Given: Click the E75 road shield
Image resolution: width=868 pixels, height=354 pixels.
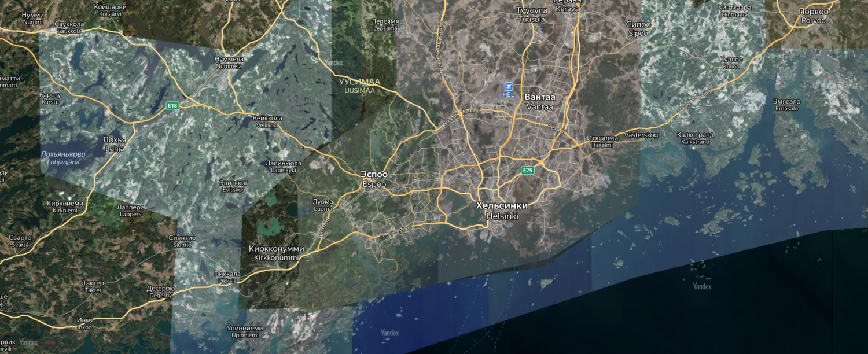Looking at the screenshot, I should pos(527,170).
